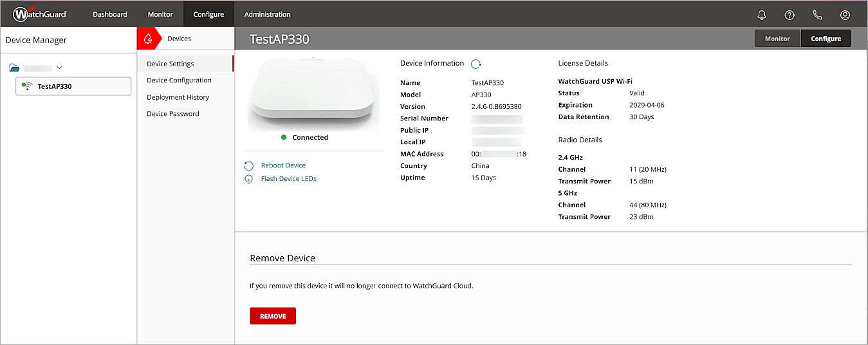The height and width of the screenshot is (345, 868).
Task: Click the phone support icon
Action: click(x=817, y=15)
